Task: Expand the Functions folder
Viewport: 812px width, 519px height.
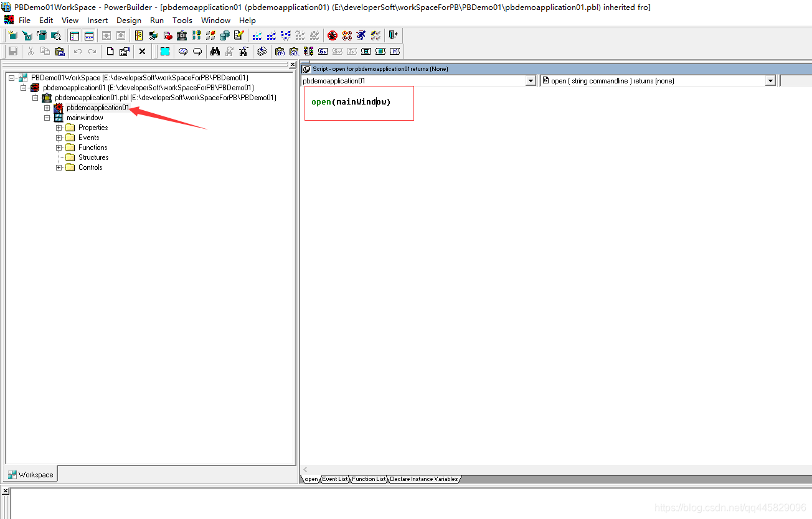Action: pos(59,147)
